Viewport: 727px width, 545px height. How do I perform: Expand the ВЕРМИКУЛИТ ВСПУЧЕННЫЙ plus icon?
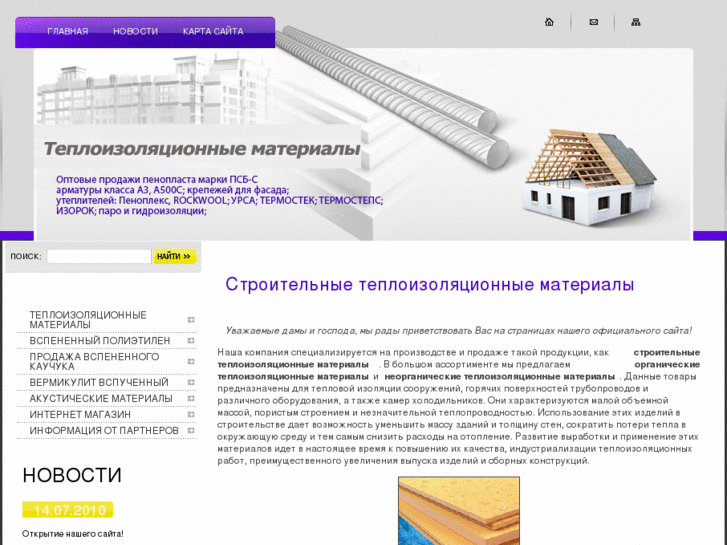coord(191,383)
